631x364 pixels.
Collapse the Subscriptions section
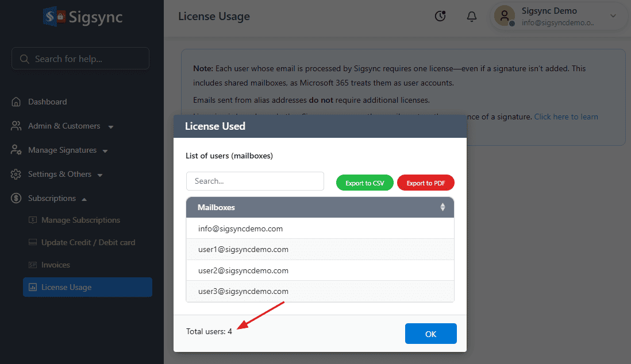point(84,199)
